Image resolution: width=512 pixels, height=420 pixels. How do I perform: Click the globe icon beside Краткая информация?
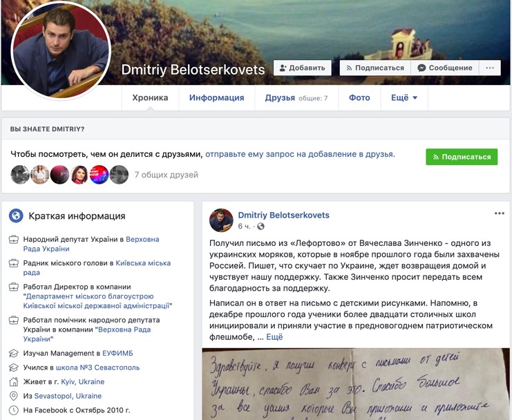tap(16, 216)
